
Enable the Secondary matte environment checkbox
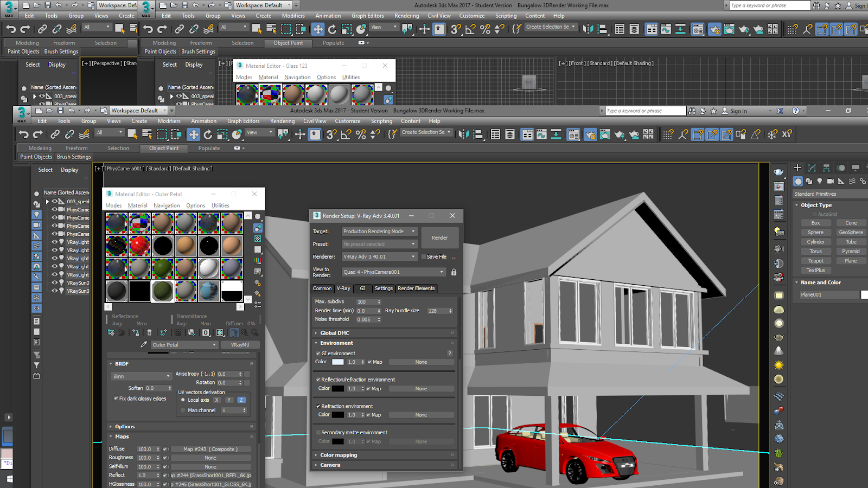(x=318, y=432)
